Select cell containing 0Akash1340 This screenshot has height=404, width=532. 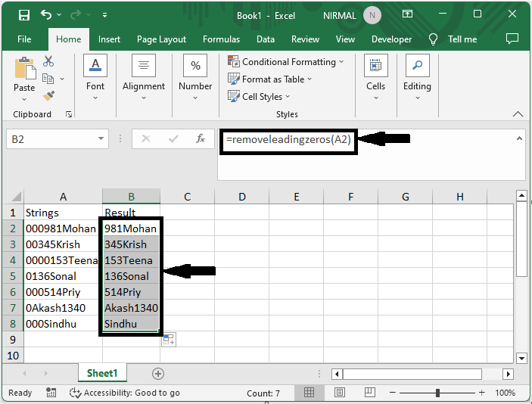click(x=63, y=308)
